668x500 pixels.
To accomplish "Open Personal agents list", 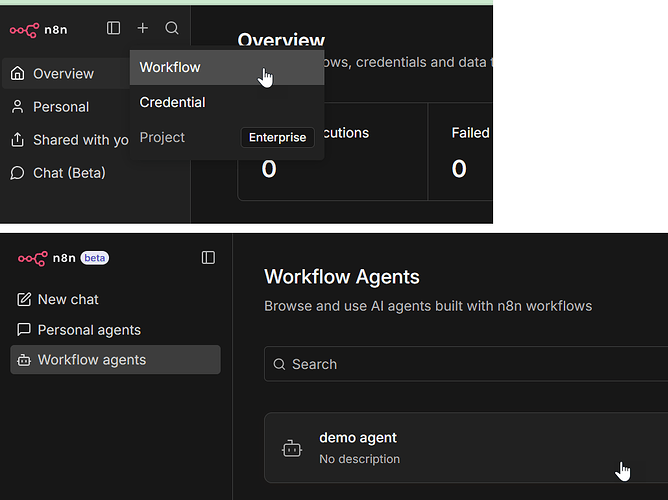I will [89, 330].
